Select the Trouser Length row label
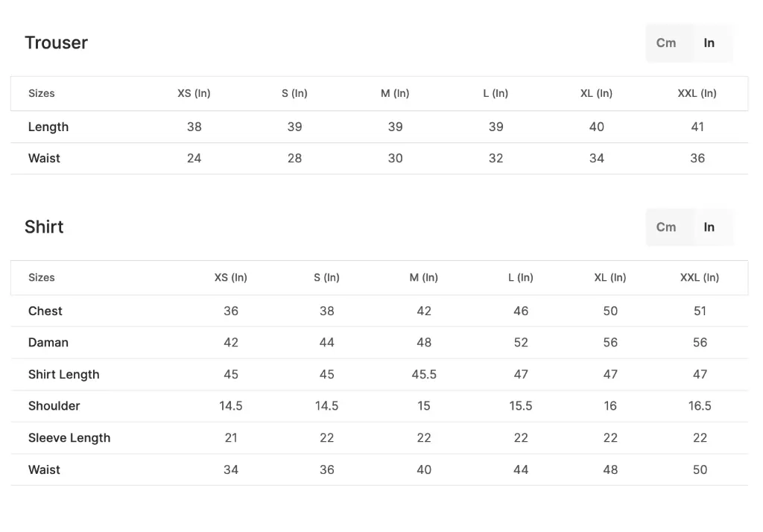This screenshot has height=532, width=763. click(48, 127)
